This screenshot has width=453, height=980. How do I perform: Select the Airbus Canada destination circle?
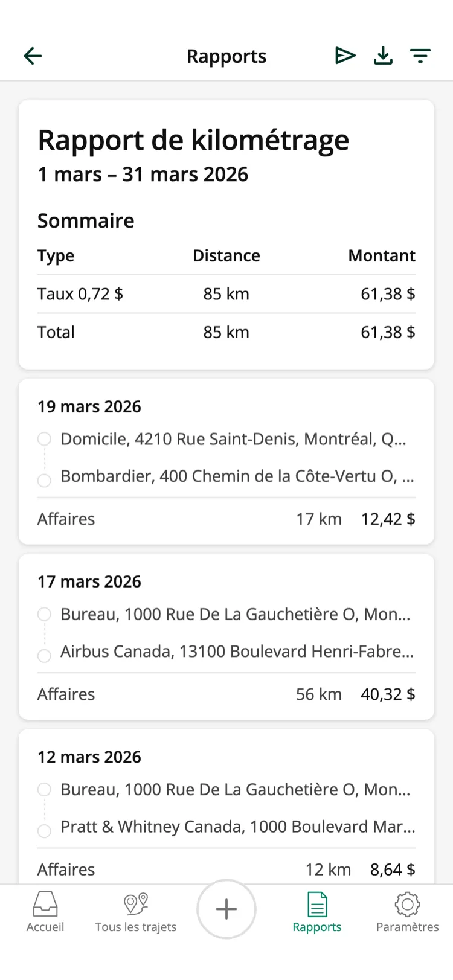coord(44,656)
